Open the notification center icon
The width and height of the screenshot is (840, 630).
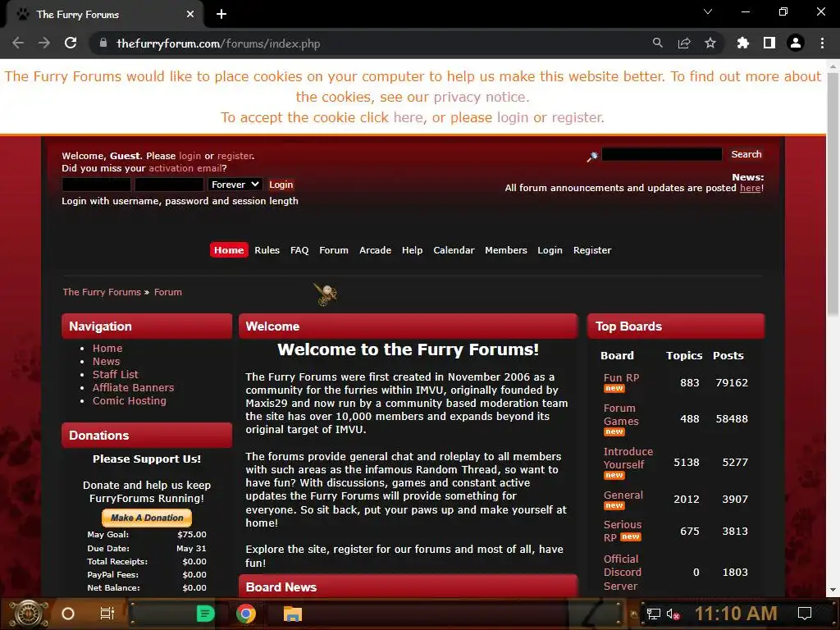point(805,614)
